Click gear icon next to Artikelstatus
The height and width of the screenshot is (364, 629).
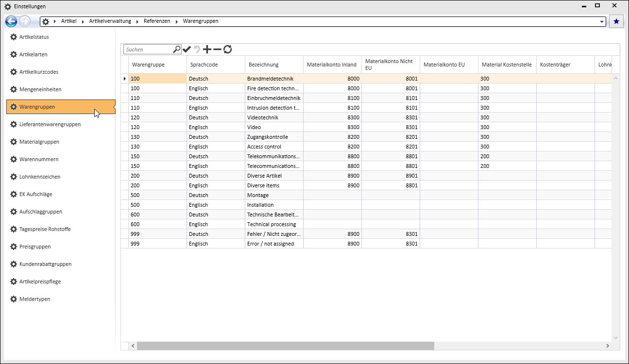tap(14, 37)
